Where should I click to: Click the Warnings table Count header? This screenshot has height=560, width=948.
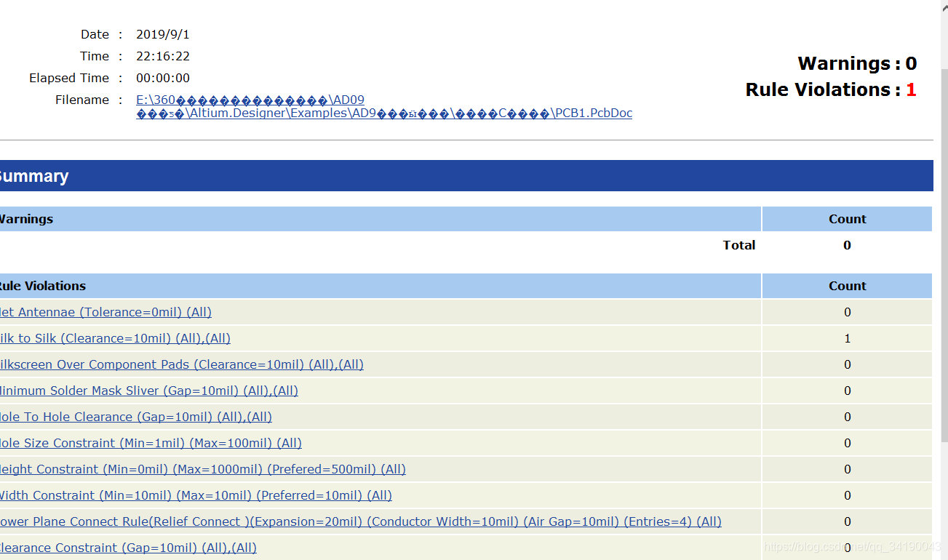pos(848,219)
